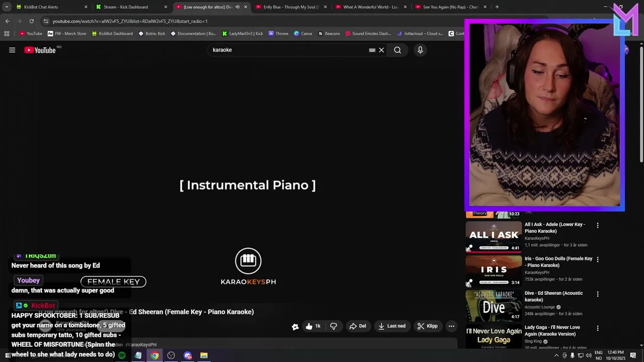Open the remix icon left of like button
Screen dimensions: 644x362
pyautogui.click(x=295, y=326)
